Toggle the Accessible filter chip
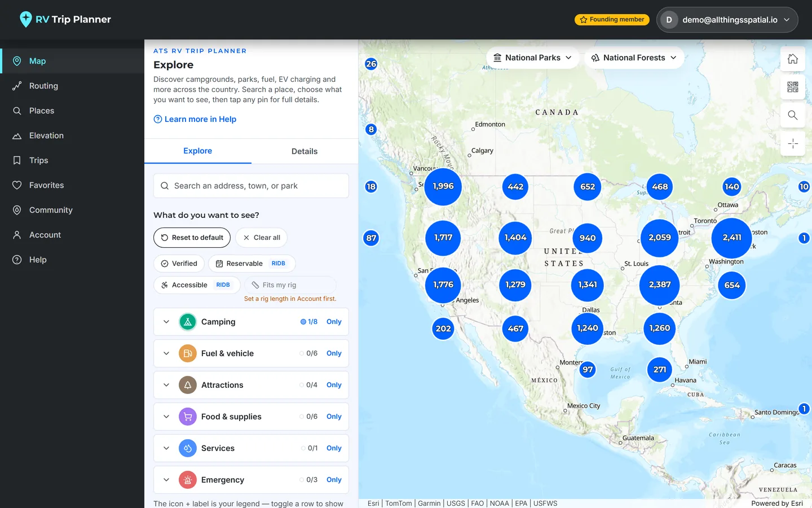The height and width of the screenshot is (508, 812). click(x=197, y=285)
